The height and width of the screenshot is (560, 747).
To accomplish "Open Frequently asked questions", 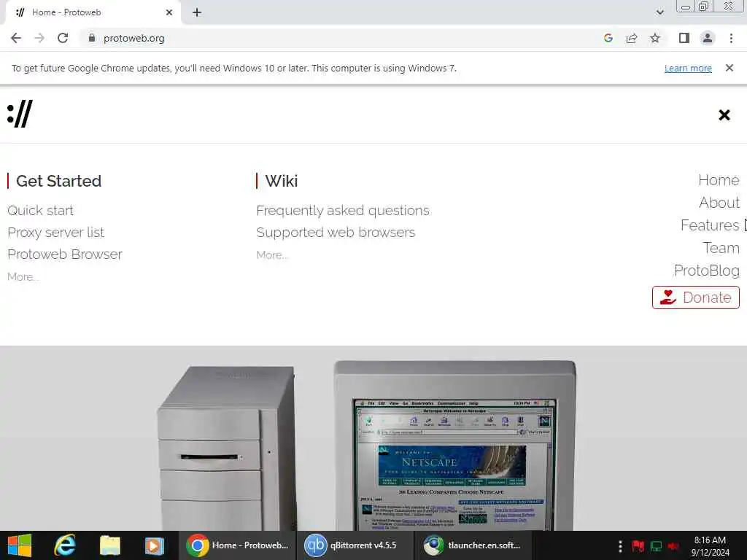I will pyautogui.click(x=343, y=211).
